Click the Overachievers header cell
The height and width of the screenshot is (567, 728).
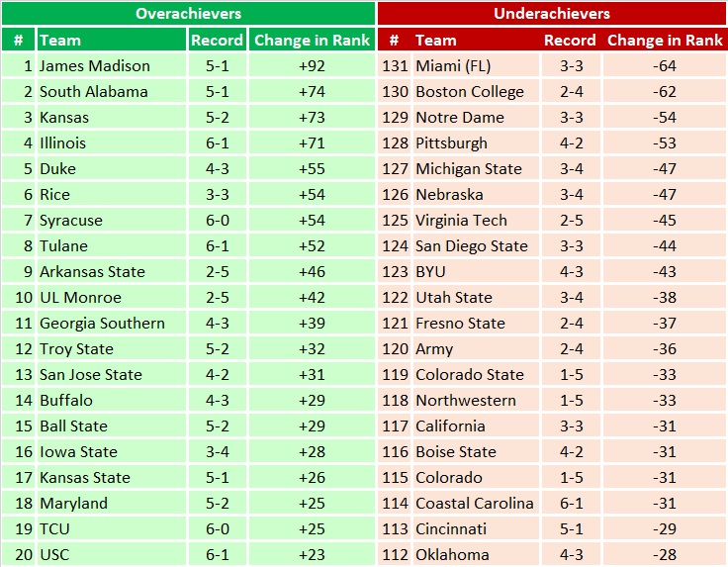tap(188, 14)
